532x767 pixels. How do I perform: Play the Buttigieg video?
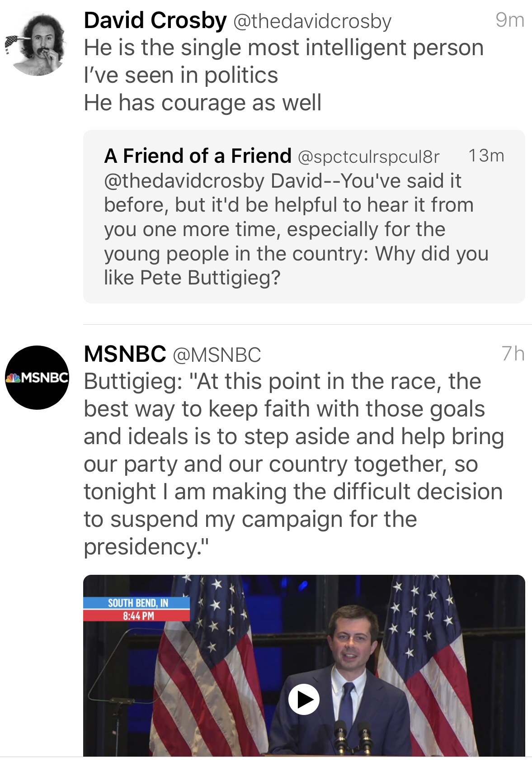pyautogui.click(x=304, y=700)
